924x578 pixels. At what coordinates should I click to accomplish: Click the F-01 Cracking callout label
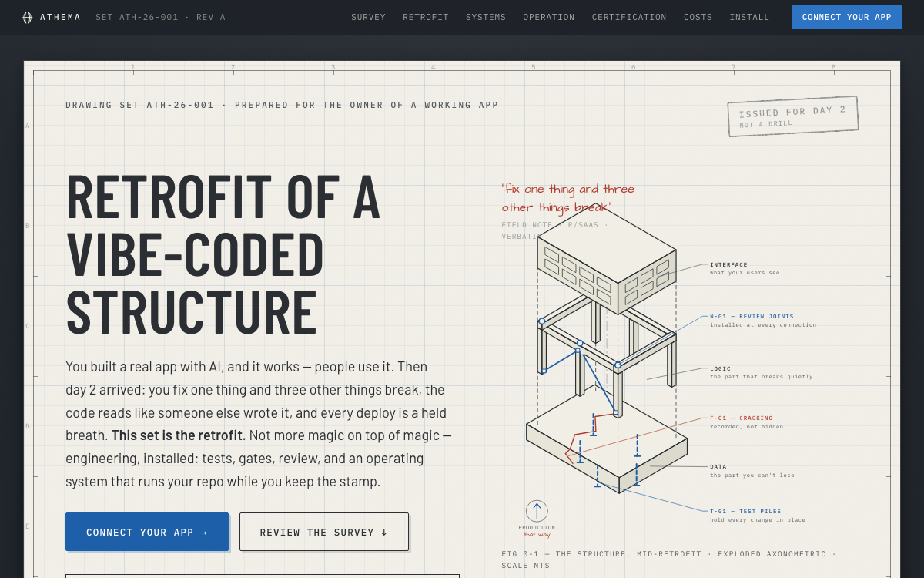point(742,418)
